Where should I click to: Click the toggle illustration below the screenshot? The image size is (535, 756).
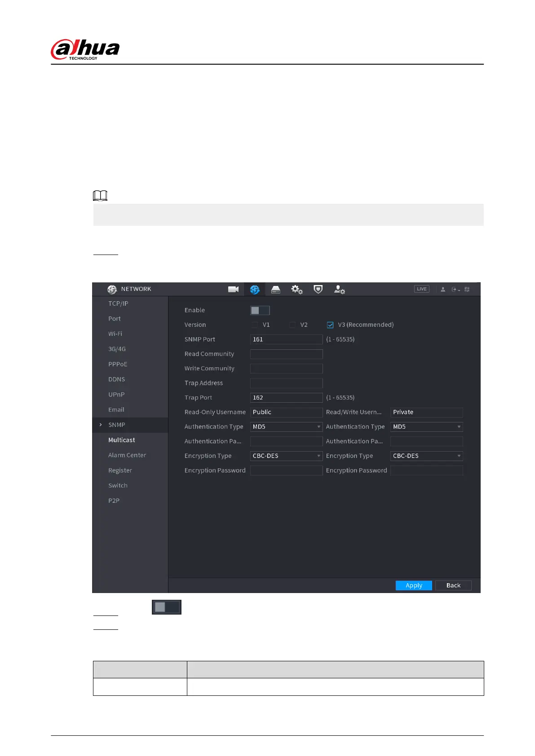pos(167,607)
